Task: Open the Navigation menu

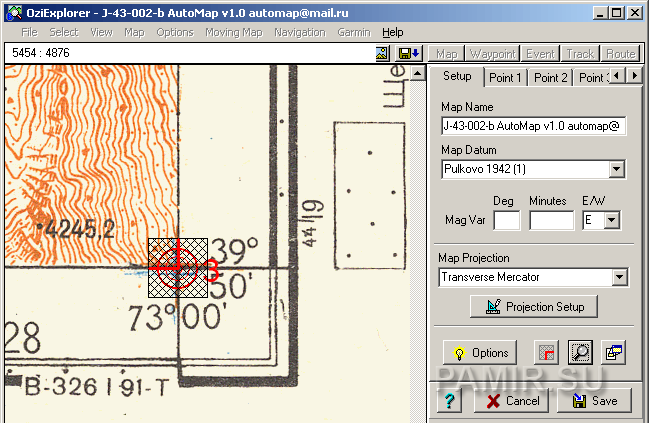Action: pyautogui.click(x=300, y=32)
